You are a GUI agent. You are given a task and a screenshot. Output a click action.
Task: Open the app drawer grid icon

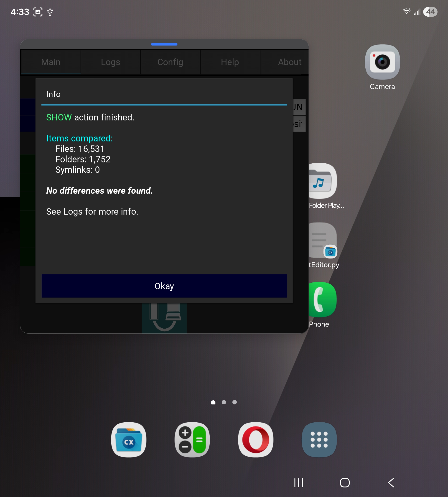[319, 440]
